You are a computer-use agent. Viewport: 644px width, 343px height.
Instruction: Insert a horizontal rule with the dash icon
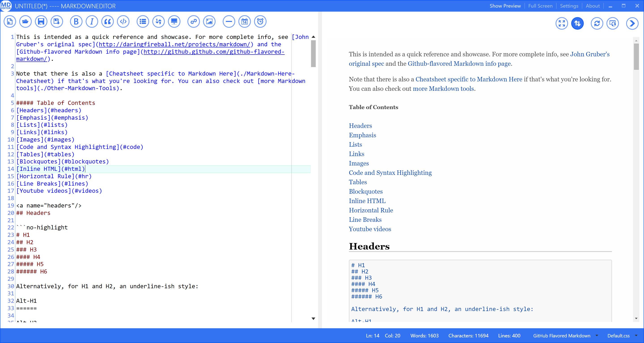[x=229, y=21]
